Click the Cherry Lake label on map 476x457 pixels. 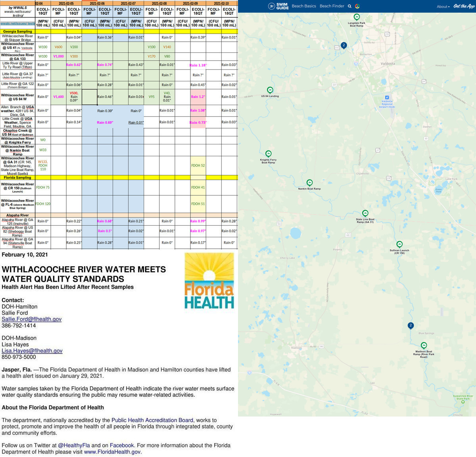287,258
